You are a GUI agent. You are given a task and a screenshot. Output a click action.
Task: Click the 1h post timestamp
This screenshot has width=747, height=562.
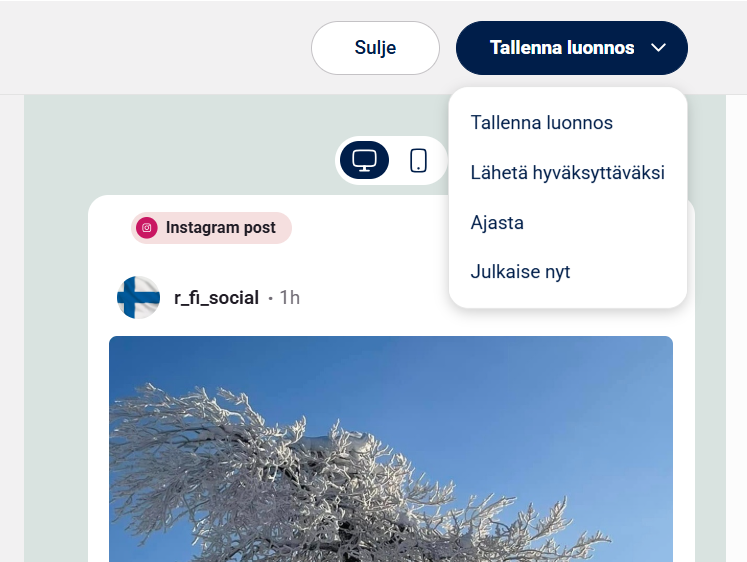tap(290, 298)
